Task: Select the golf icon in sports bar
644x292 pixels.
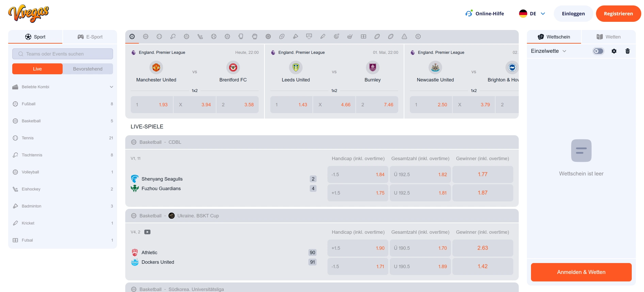Action: [x=350, y=36]
